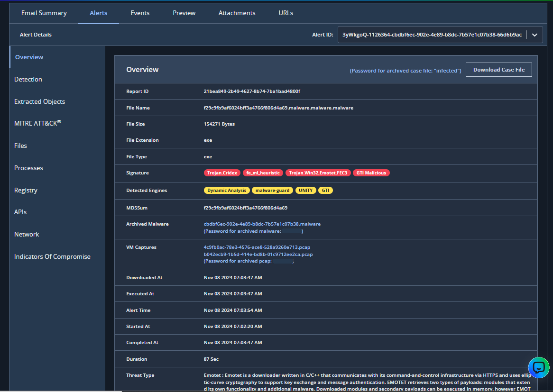553x392 pixels.
Task: Open the chat support bubble icon
Action: [539, 367]
